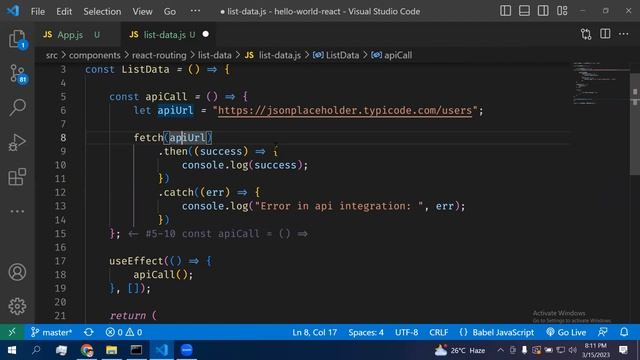Screen dimensions: 640x360
Task: Open the Selection menu
Action: pos(102,11)
